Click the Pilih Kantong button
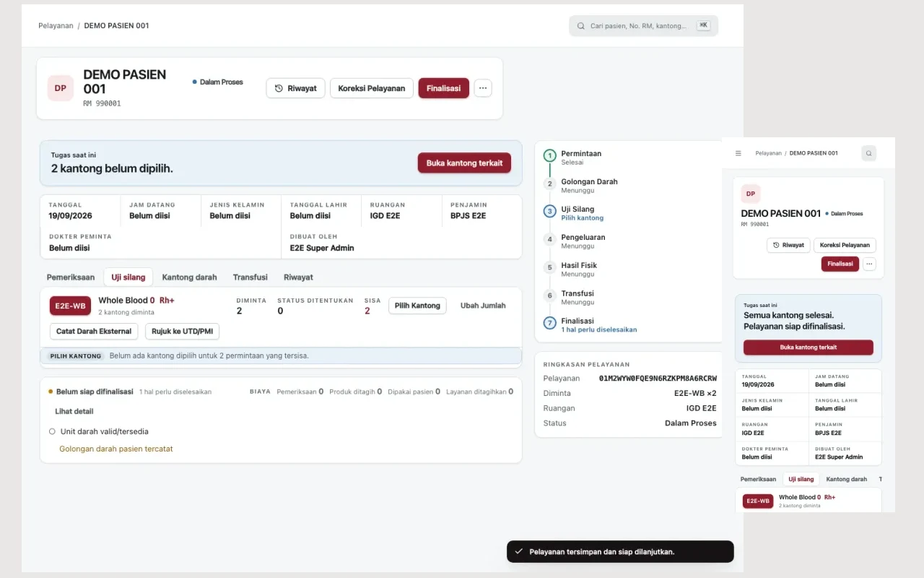The image size is (924, 578). [x=417, y=306]
